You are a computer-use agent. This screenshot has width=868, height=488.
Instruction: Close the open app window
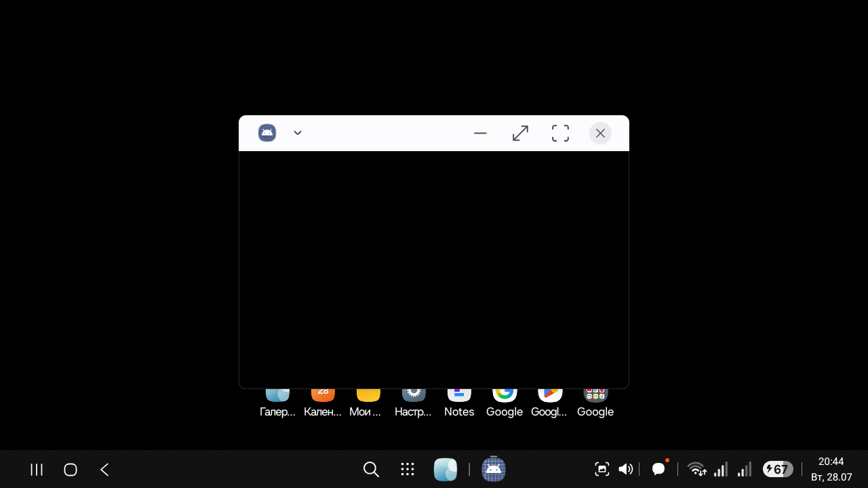point(600,133)
